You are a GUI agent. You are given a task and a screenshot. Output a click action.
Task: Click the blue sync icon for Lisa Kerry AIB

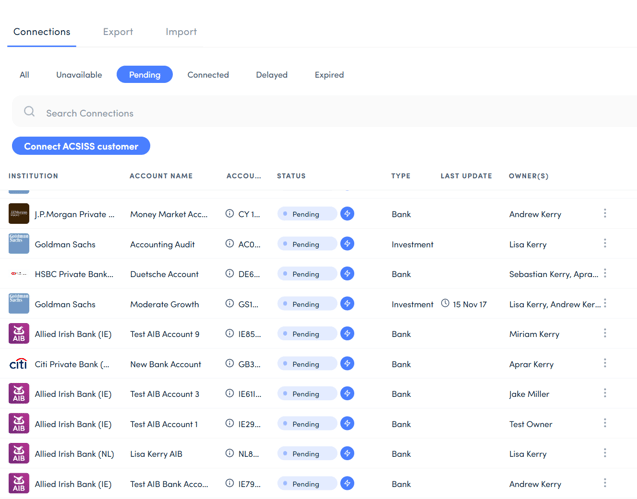click(x=347, y=454)
